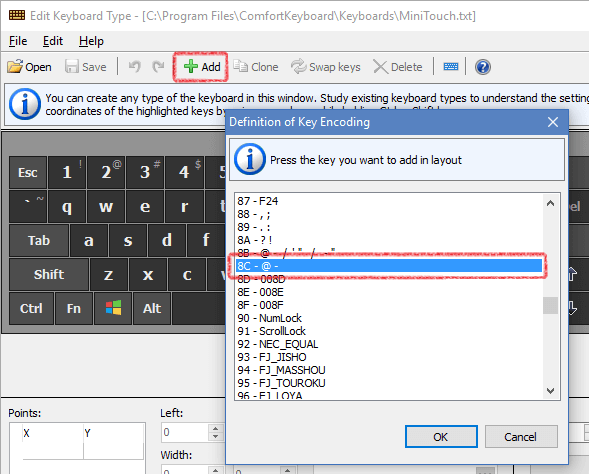Click the blue keyboard preview icon

450,67
